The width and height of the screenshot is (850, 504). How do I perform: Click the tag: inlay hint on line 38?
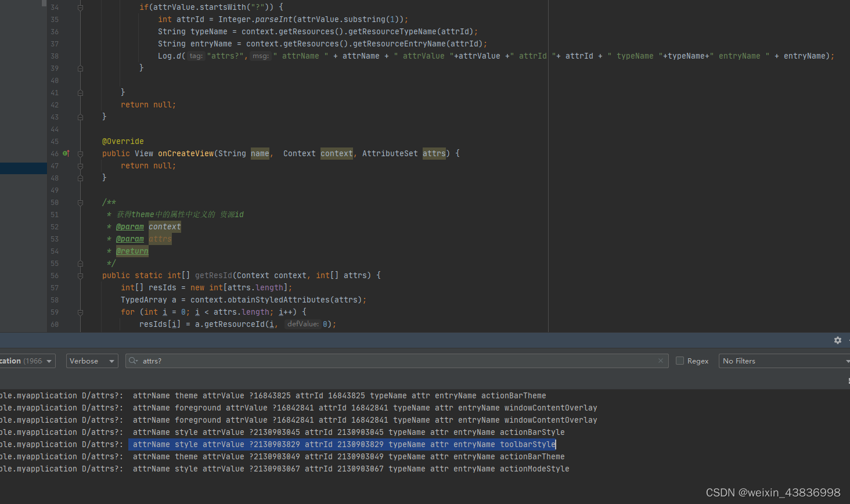pos(196,56)
